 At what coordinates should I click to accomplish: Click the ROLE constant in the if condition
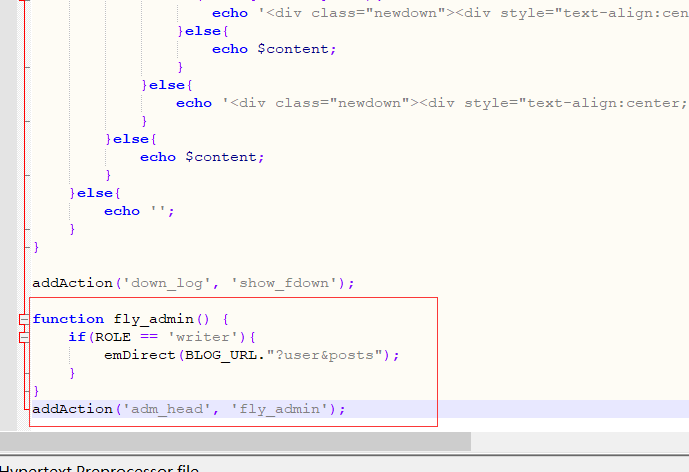pyautogui.click(x=112, y=337)
